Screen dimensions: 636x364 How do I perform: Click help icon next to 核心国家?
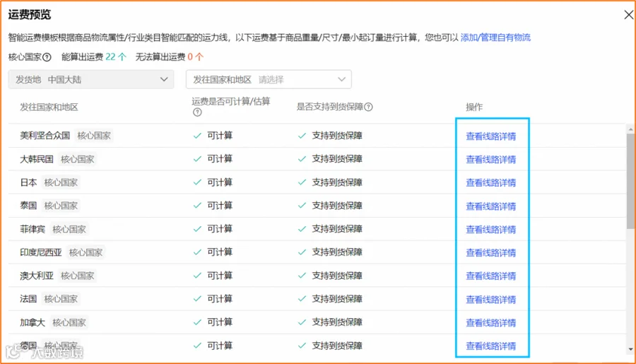tap(47, 57)
